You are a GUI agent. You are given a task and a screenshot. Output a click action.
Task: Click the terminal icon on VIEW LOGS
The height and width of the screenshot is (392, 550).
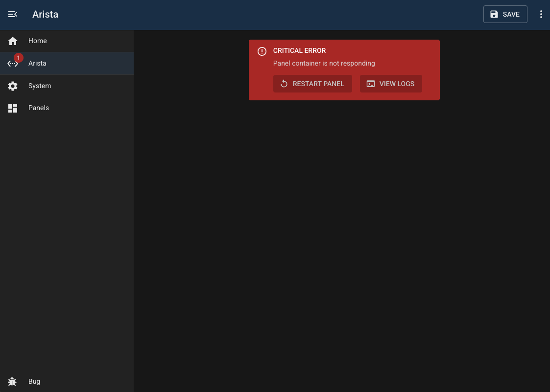click(x=371, y=84)
